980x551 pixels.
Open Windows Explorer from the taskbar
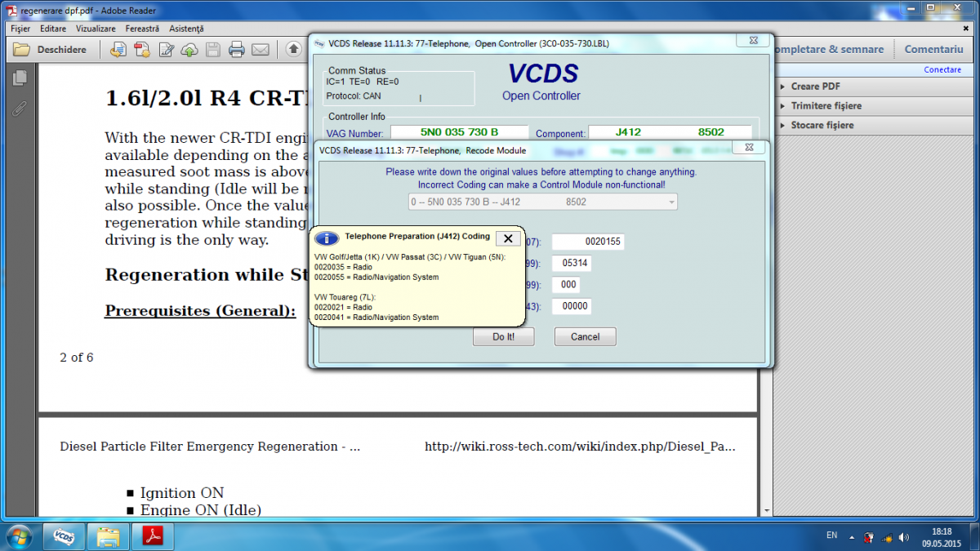pyautogui.click(x=109, y=536)
